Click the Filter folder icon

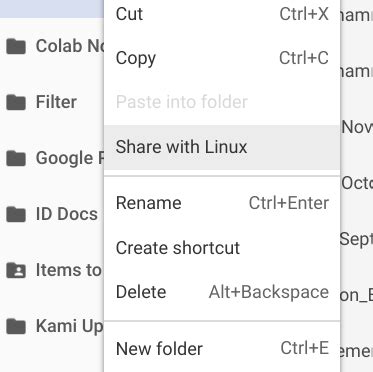point(16,102)
